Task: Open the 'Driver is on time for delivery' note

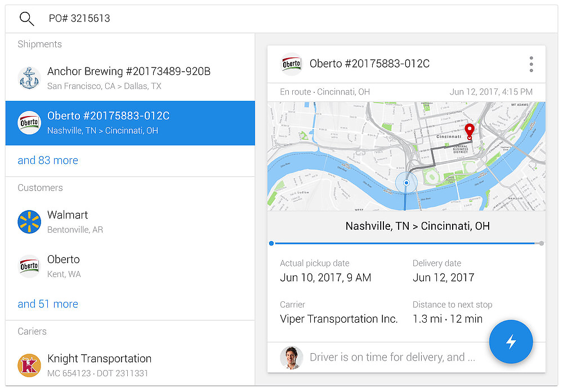Action: 392,357
